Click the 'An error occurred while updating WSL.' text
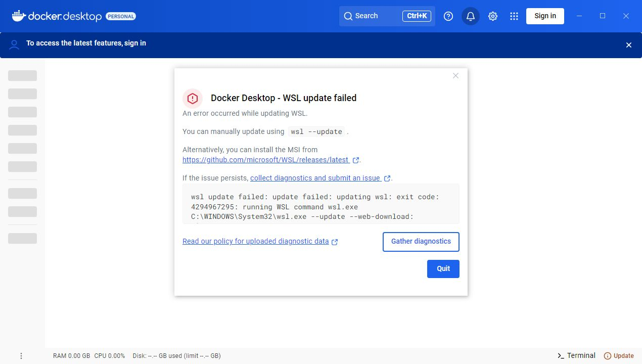The image size is (642, 364). (245, 113)
